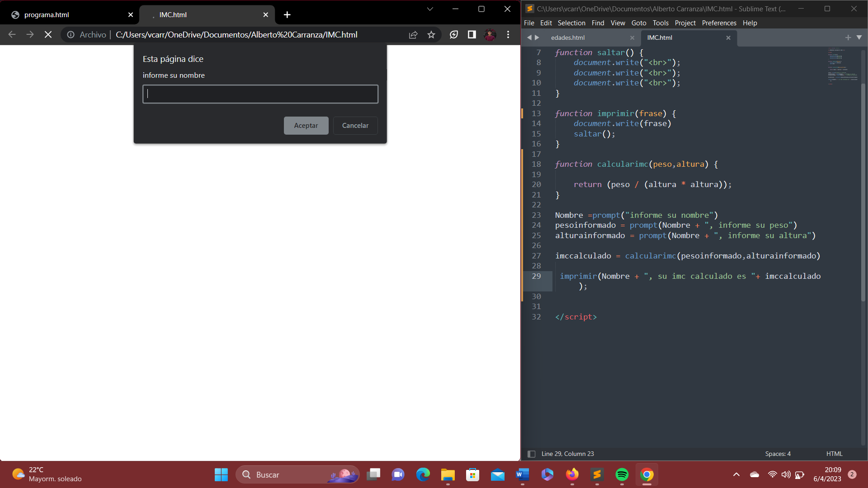Open Sublime tab list dropdown arrow

coord(859,38)
